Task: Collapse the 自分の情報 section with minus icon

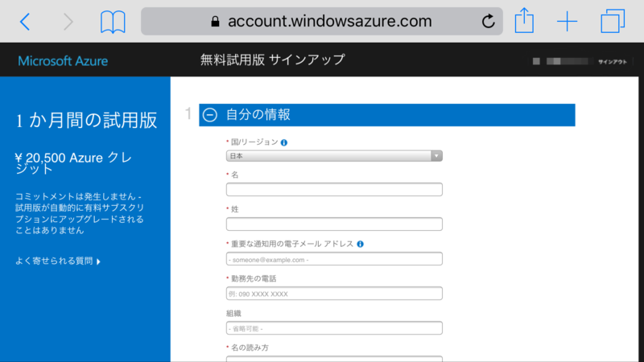Action: click(x=210, y=114)
